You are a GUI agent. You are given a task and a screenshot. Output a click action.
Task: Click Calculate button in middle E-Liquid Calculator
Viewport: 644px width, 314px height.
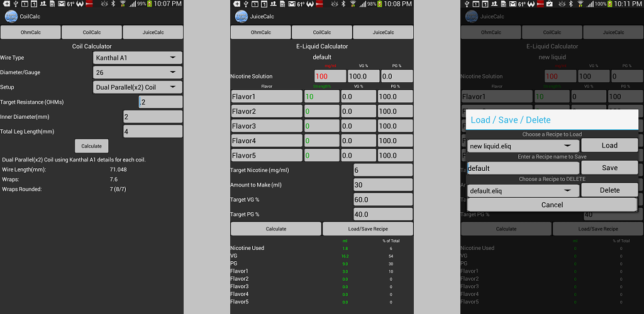click(276, 229)
